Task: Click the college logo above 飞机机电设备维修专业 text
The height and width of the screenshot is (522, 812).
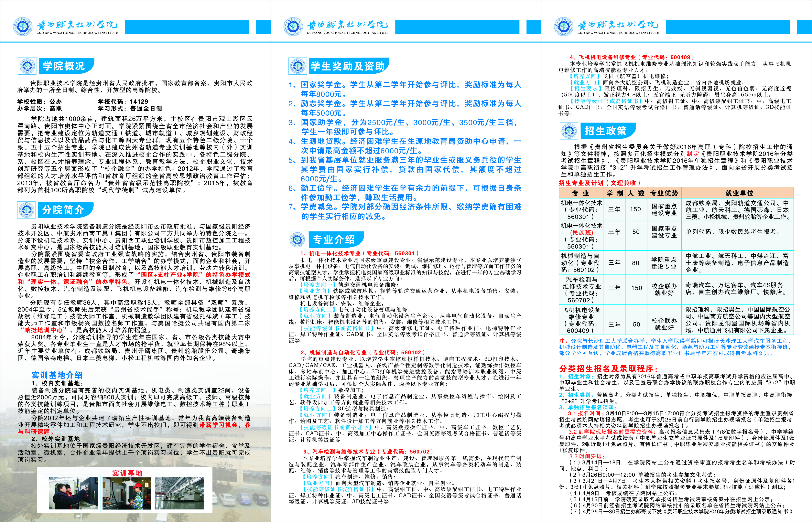Action: point(563,27)
